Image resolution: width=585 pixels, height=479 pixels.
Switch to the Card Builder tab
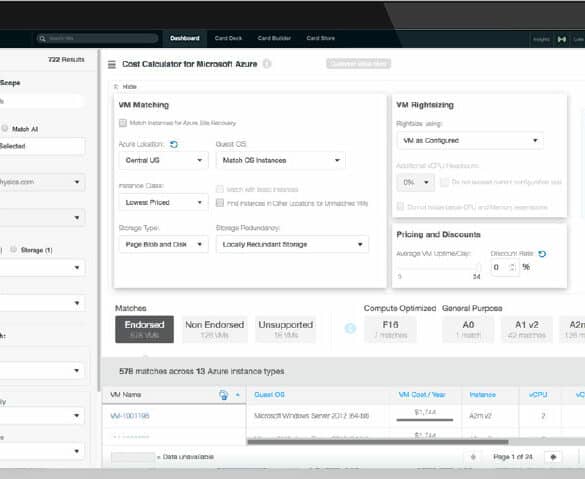(x=274, y=38)
